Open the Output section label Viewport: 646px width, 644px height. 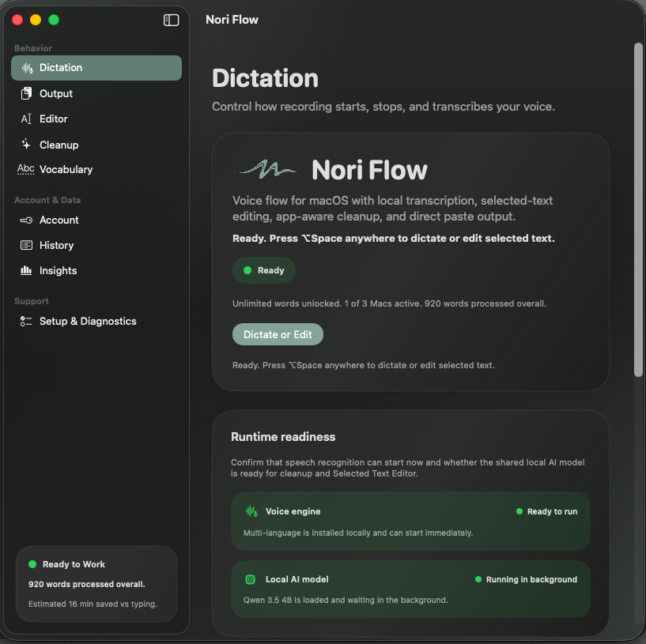click(x=56, y=93)
